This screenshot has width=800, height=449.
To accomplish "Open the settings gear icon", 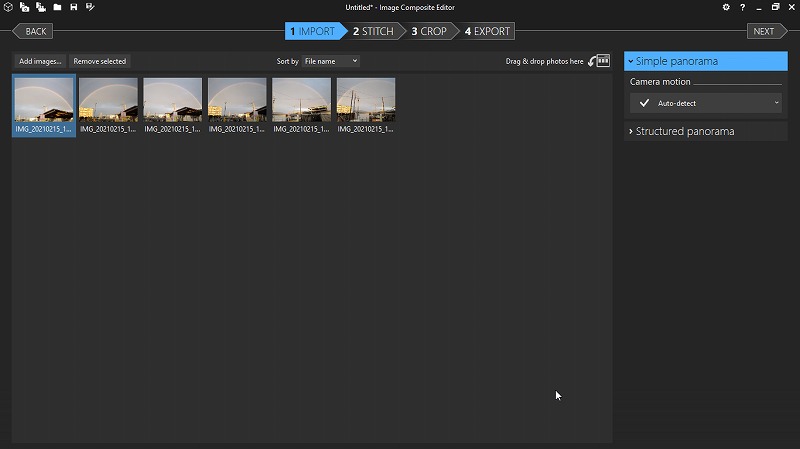I will 726,7.
